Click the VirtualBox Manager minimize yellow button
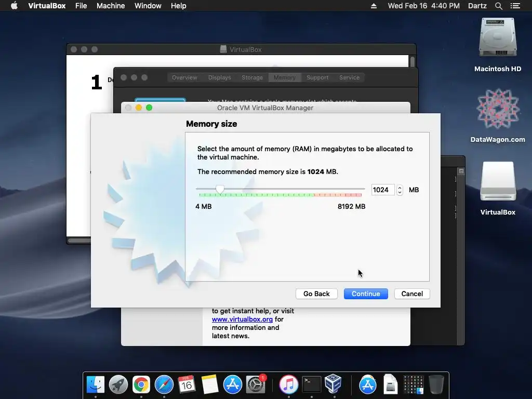The width and height of the screenshot is (532, 399). pos(138,108)
